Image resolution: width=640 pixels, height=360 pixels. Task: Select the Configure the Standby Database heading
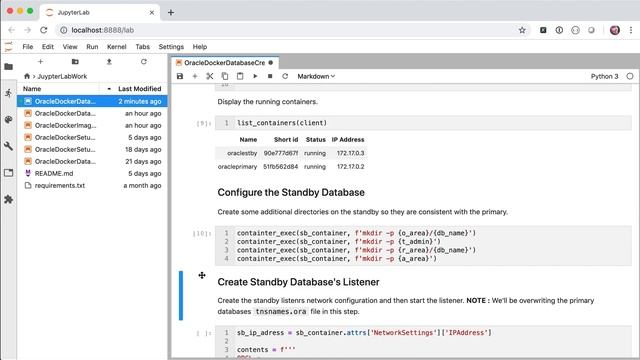point(291,193)
